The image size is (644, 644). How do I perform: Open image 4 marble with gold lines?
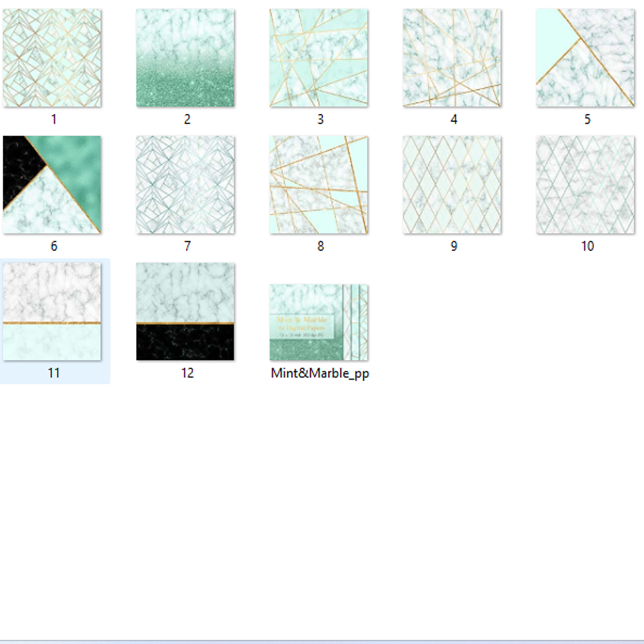tap(452, 58)
